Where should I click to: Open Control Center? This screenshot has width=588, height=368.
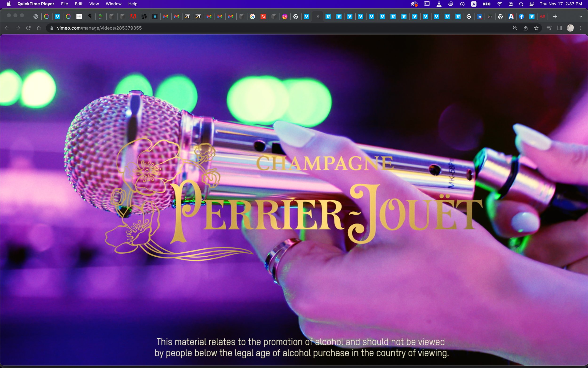coord(532,4)
